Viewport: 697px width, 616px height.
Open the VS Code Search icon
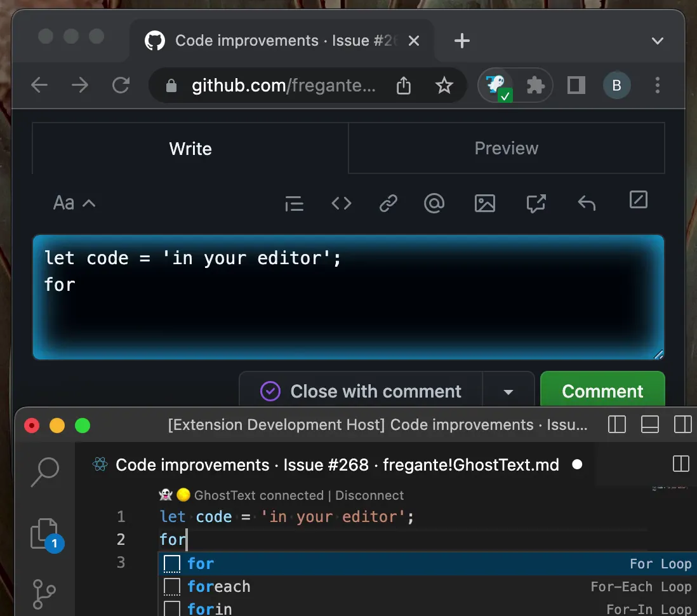click(45, 472)
